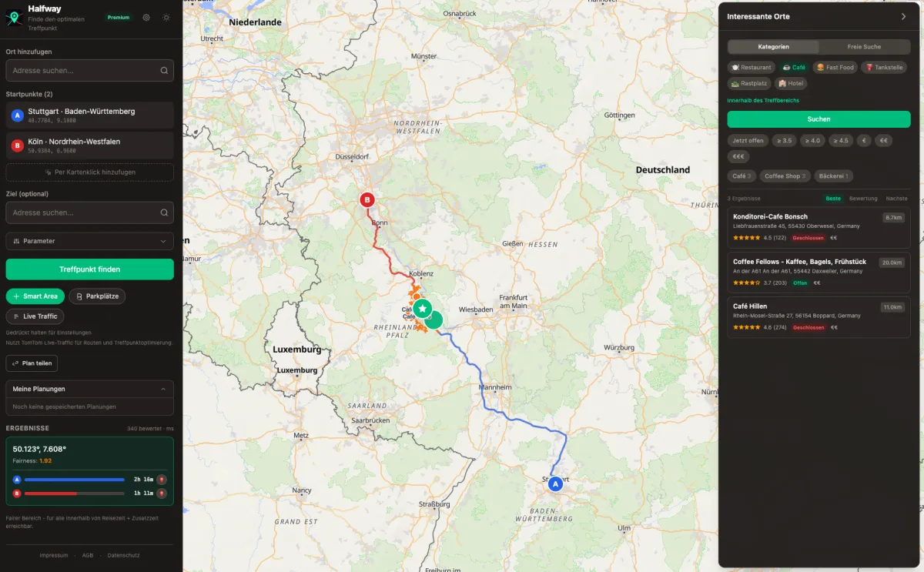Image resolution: width=924 pixels, height=572 pixels.
Task: Toggle the Smart Area option
Action: click(x=35, y=296)
